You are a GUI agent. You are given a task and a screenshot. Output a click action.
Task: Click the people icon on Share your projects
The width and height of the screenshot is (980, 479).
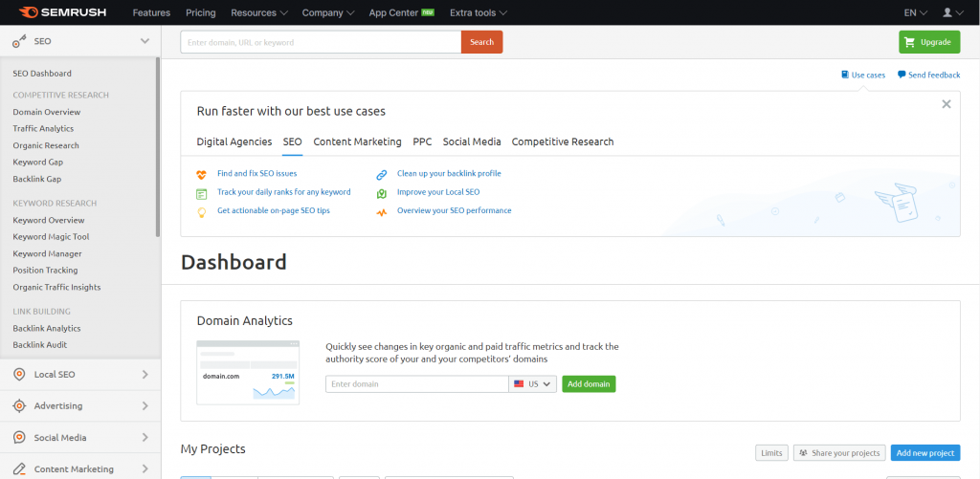pyautogui.click(x=803, y=453)
